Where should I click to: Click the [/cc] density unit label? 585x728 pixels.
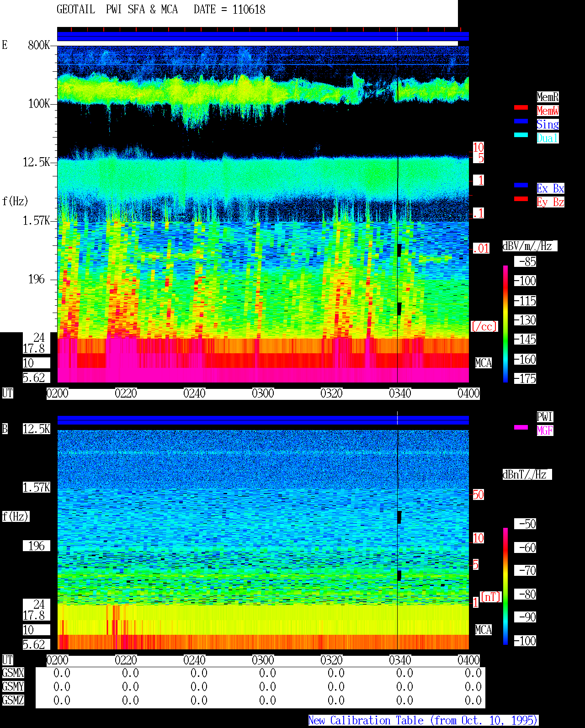coord(484,327)
